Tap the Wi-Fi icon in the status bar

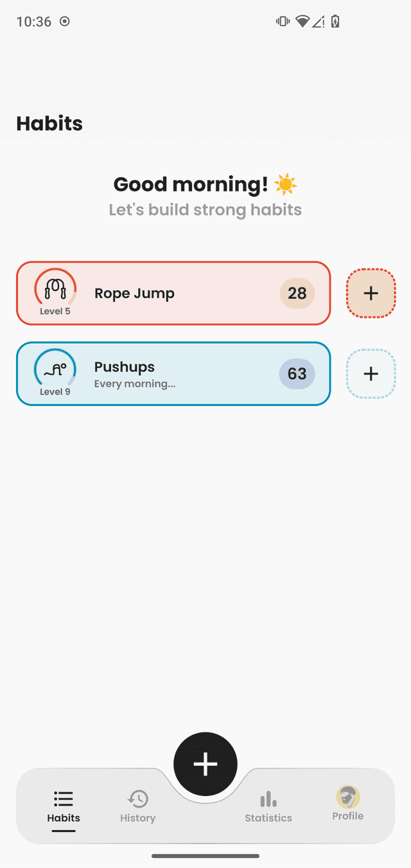coord(302,22)
